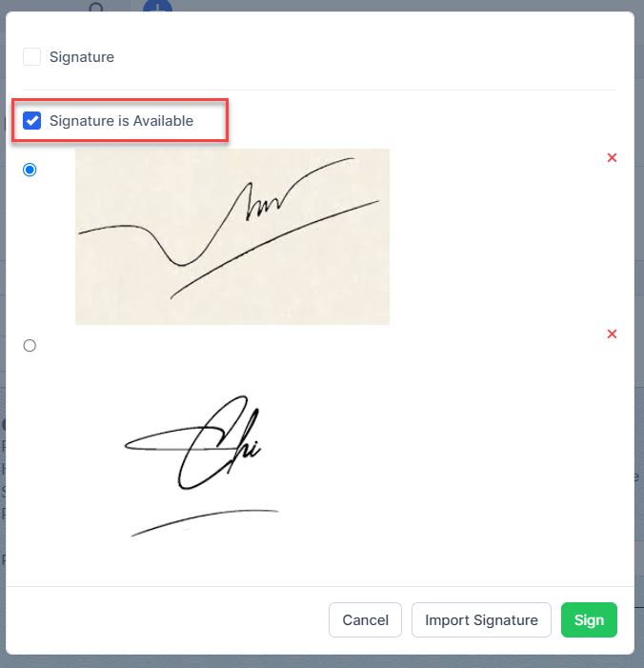Image resolution: width=644 pixels, height=668 pixels.
Task: Click the Signature is Available label text
Action: pos(121,121)
